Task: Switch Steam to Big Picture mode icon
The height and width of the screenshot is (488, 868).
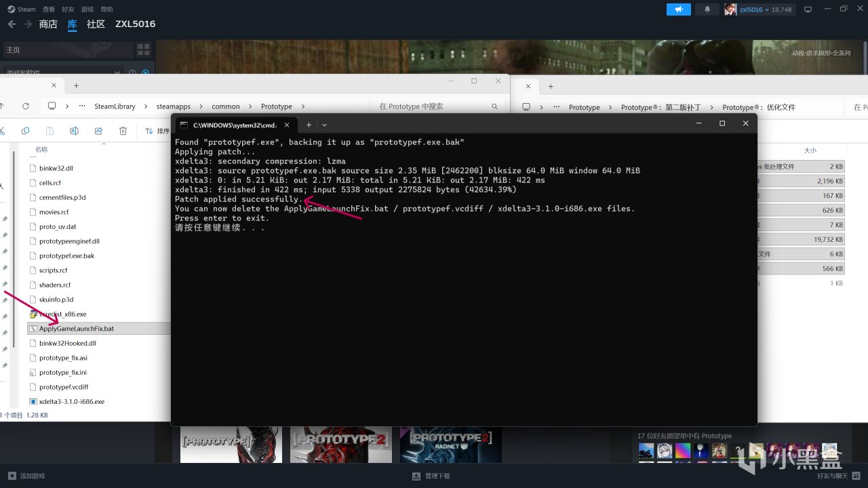Action: (x=808, y=9)
